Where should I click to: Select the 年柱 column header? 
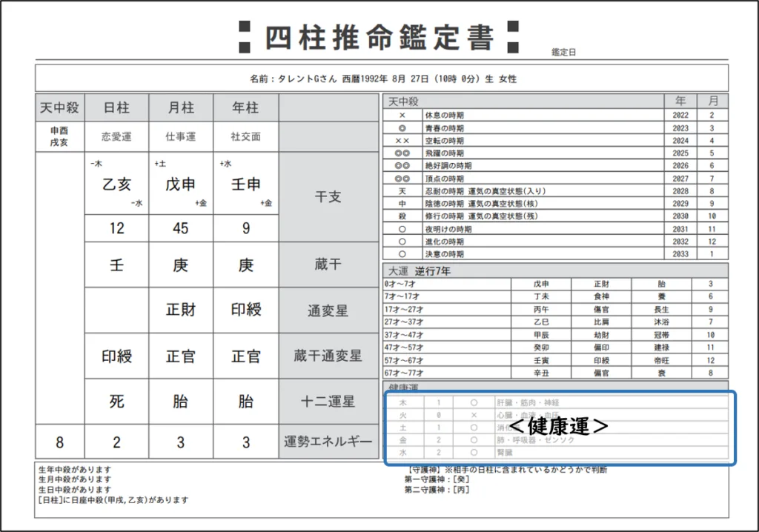[x=245, y=107]
